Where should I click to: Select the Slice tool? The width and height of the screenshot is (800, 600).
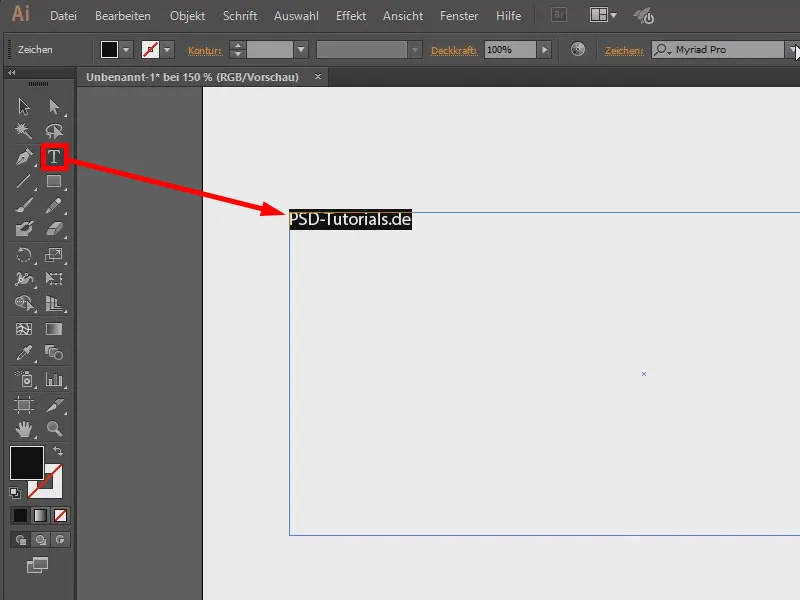click(54, 405)
